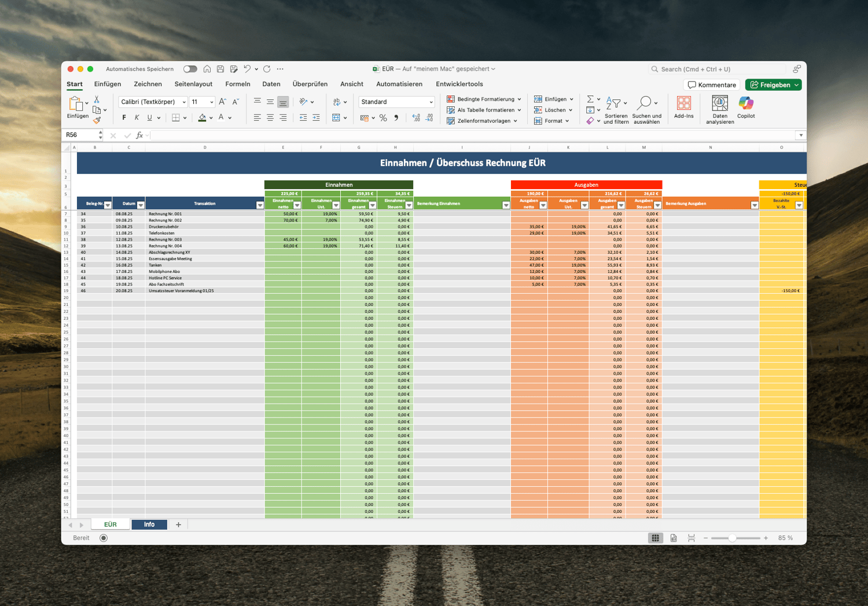Click the Decrease Indent icon

click(x=303, y=118)
